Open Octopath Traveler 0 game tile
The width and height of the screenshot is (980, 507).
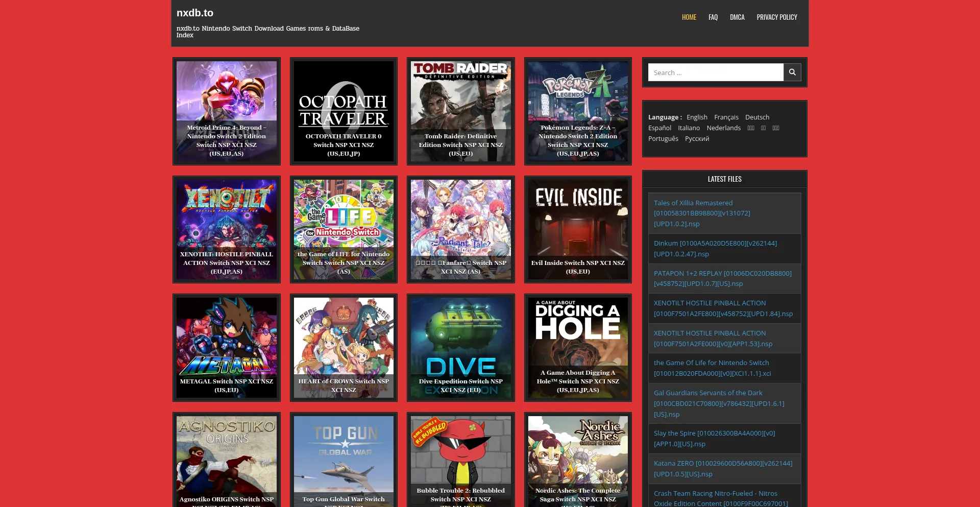tap(344, 111)
